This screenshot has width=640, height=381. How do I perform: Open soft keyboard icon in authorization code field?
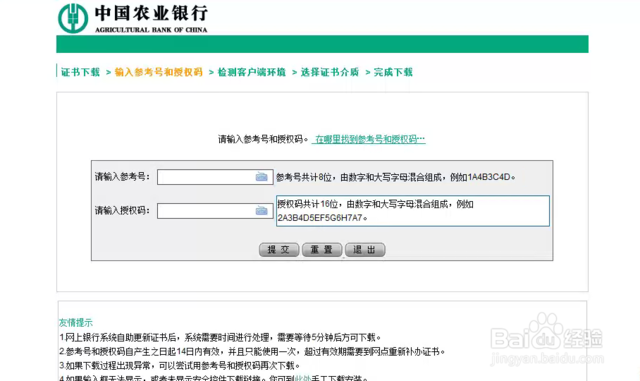point(261,211)
